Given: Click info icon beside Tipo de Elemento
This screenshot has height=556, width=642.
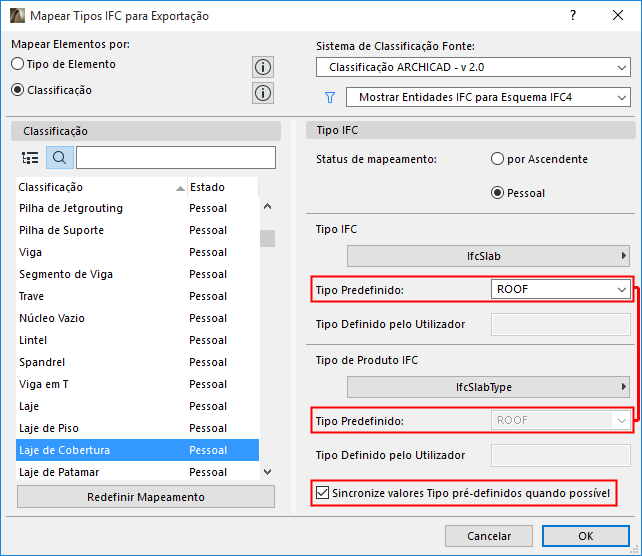Looking at the screenshot, I should point(263,67).
